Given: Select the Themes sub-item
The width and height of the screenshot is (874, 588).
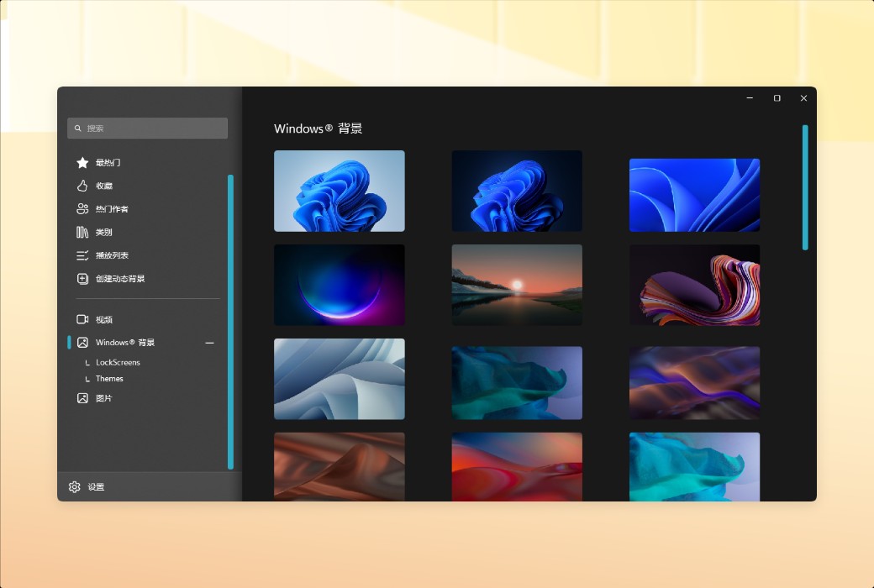Looking at the screenshot, I should point(109,378).
